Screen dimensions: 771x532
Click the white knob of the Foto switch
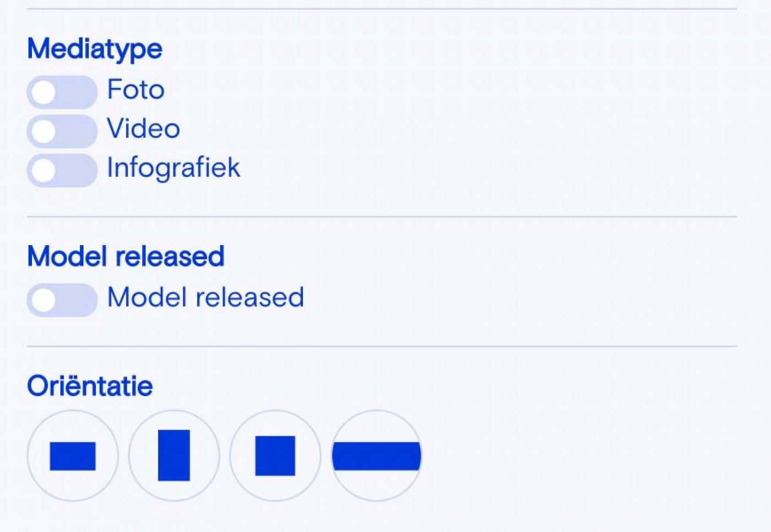pyautogui.click(x=44, y=92)
